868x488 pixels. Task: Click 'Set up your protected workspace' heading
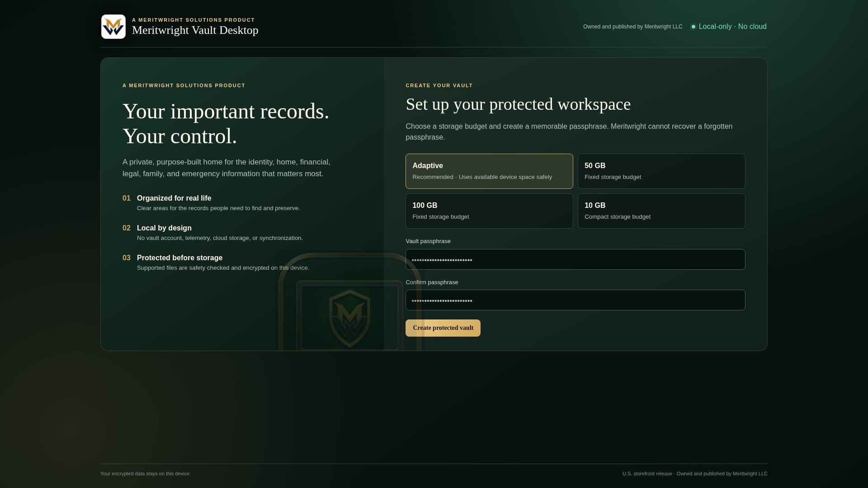coord(518,104)
